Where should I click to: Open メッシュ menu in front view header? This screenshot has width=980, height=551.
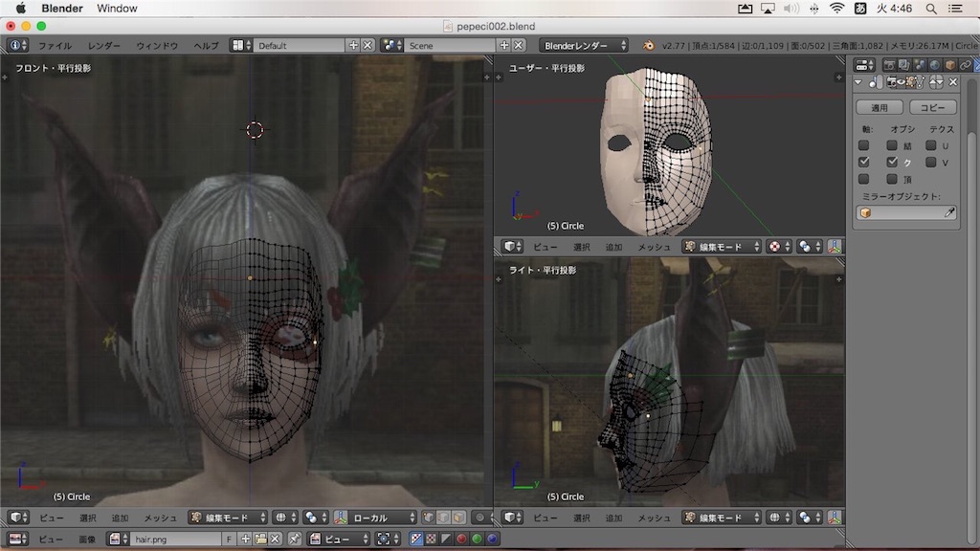coord(160,518)
